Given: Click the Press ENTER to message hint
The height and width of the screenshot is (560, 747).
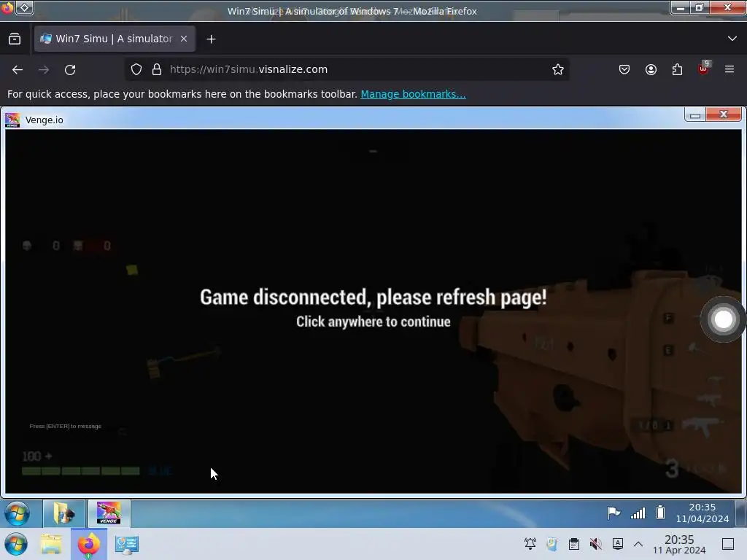Looking at the screenshot, I should (x=65, y=426).
